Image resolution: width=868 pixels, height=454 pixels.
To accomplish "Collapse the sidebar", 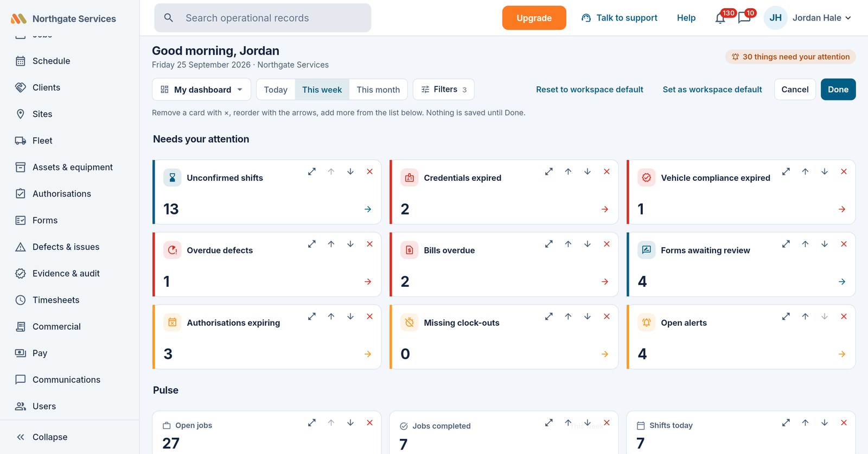I will pos(42,437).
